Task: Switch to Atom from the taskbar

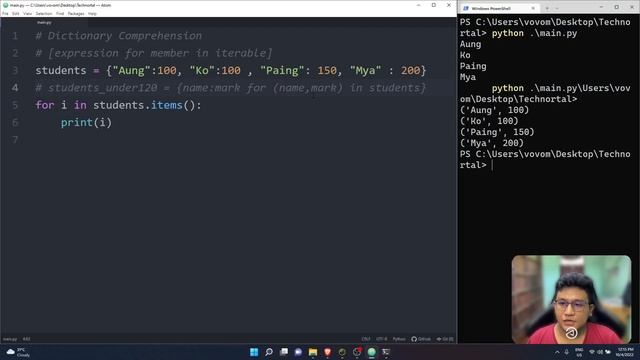Action: coord(371,352)
